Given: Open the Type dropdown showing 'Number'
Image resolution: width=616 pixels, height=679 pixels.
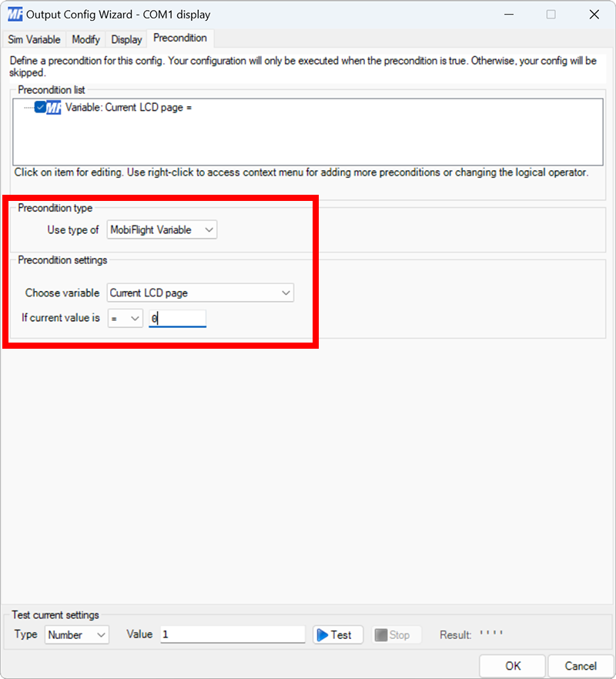Looking at the screenshot, I should tap(75, 634).
